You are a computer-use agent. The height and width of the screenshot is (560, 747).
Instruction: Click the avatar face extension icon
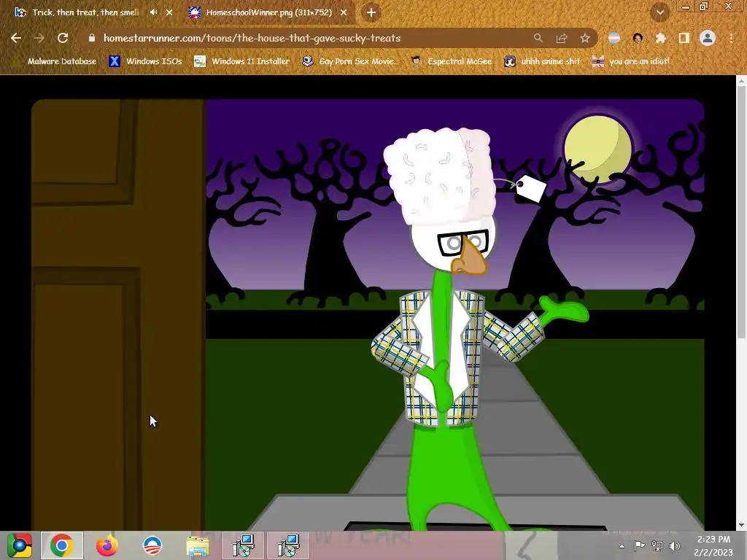click(x=638, y=38)
